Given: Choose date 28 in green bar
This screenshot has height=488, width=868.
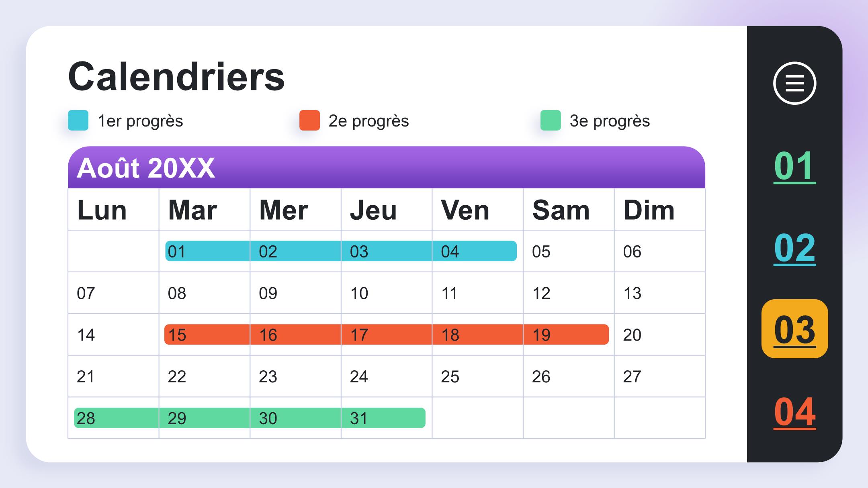Looking at the screenshot, I should (86, 419).
